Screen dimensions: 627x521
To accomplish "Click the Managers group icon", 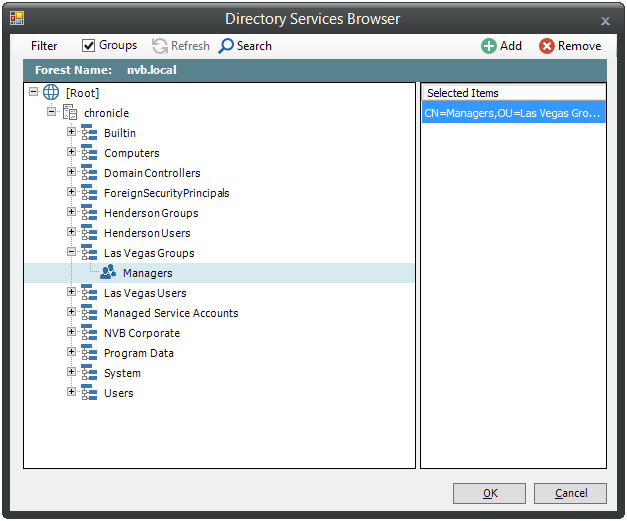I will (108, 273).
